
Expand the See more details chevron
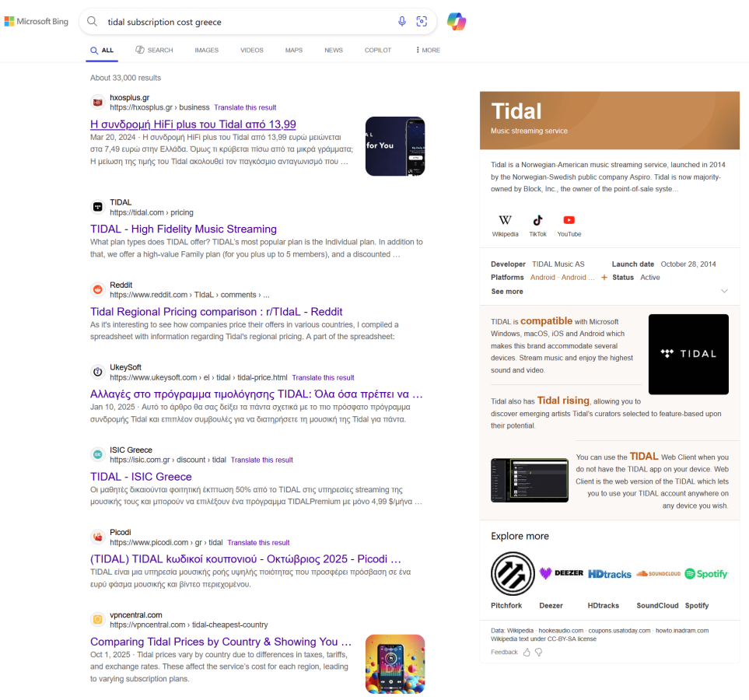[724, 291]
